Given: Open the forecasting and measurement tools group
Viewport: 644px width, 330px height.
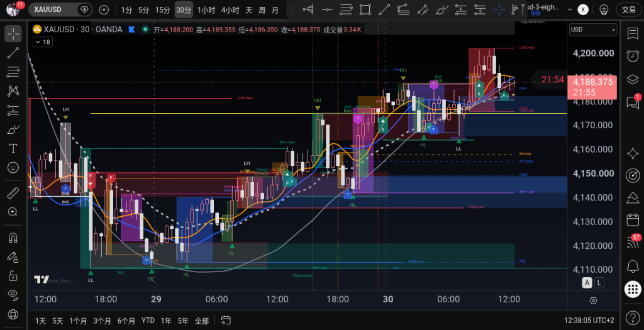Looking at the screenshot, I should (x=13, y=110).
